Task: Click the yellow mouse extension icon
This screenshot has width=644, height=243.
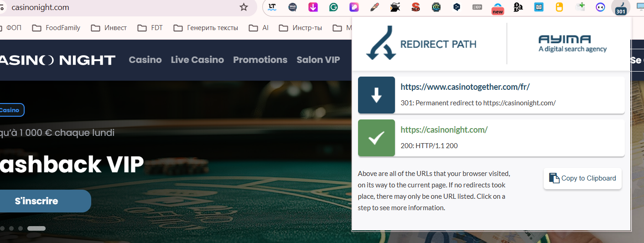Action: tap(559, 7)
